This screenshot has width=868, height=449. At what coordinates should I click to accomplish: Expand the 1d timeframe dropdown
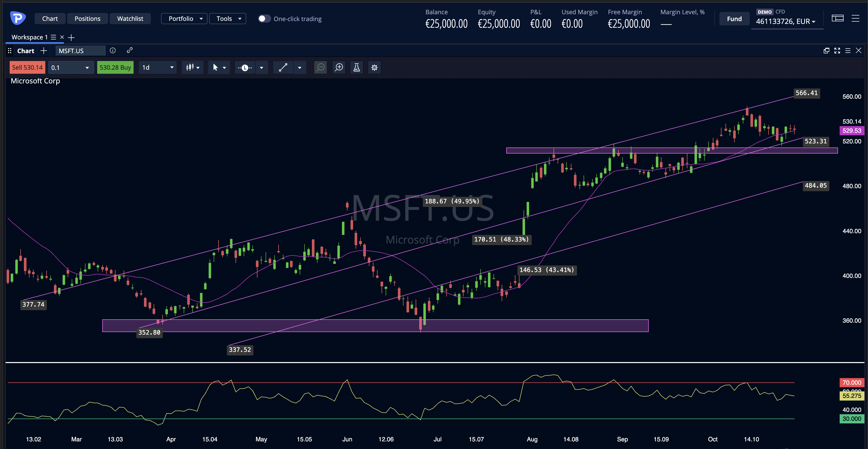(x=158, y=67)
